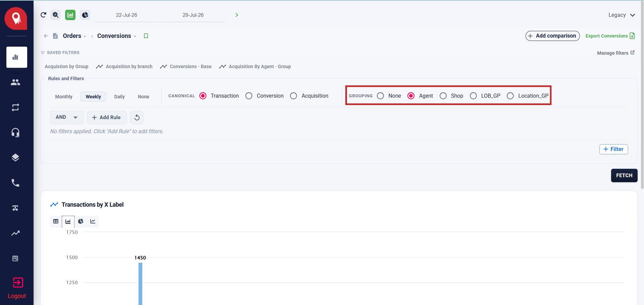Switch the Transactions chart to pie view
644x305 pixels.
(x=81, y=221)
